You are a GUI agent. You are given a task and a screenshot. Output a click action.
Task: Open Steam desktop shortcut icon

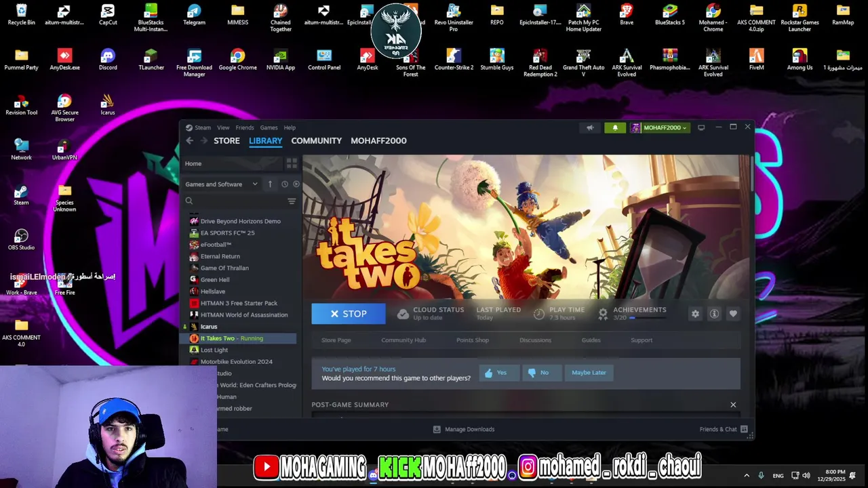[21, 195]
